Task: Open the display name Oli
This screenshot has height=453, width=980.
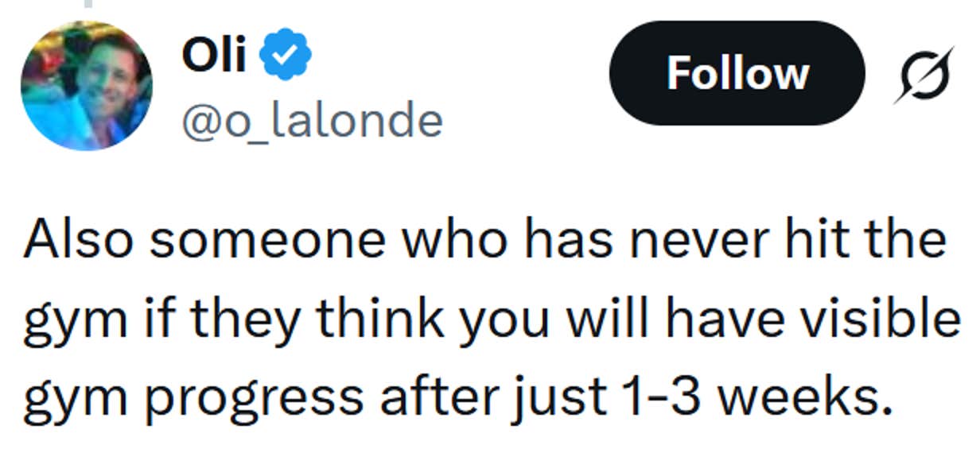Action: (x=214, y=56)
